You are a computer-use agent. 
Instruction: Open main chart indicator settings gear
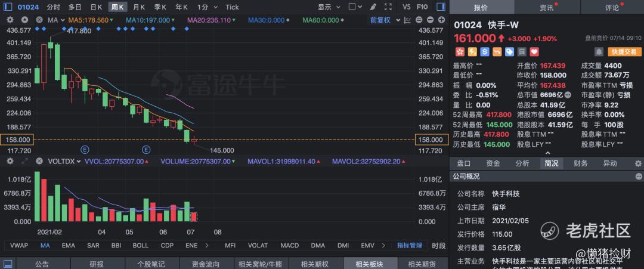[10, 20]
